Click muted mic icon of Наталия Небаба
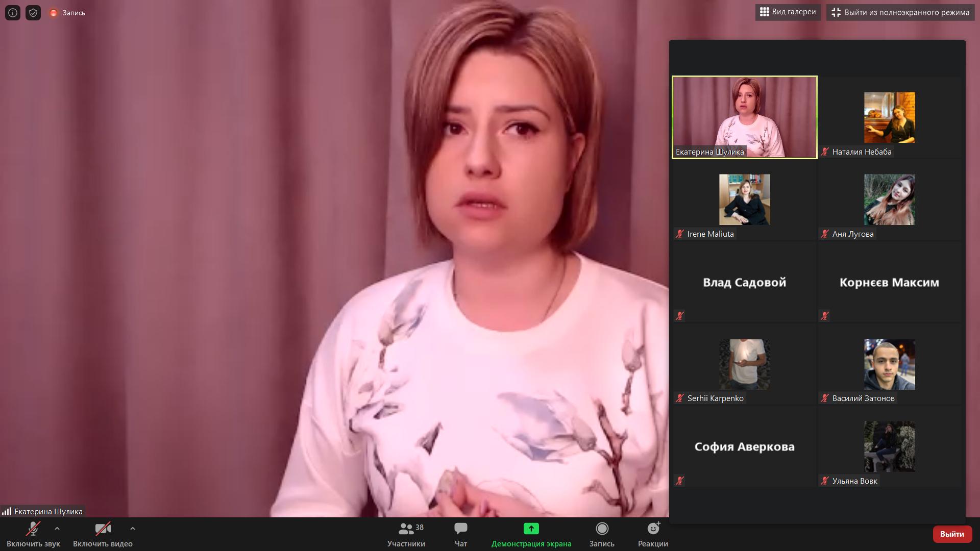Viewport: 980px width, 551px height. tap(825, 152)
